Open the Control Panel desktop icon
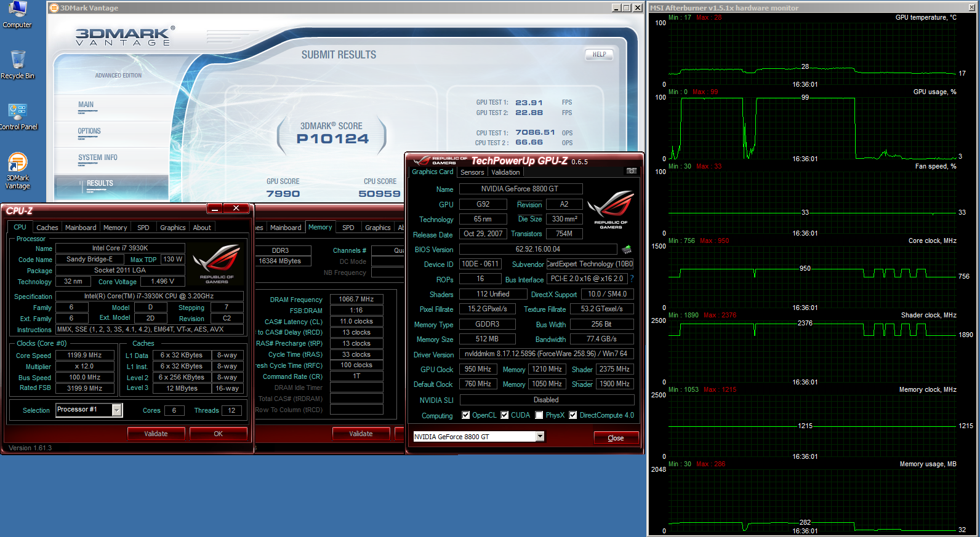This screenshot has width=980, height=537. [x=18, y=117]
